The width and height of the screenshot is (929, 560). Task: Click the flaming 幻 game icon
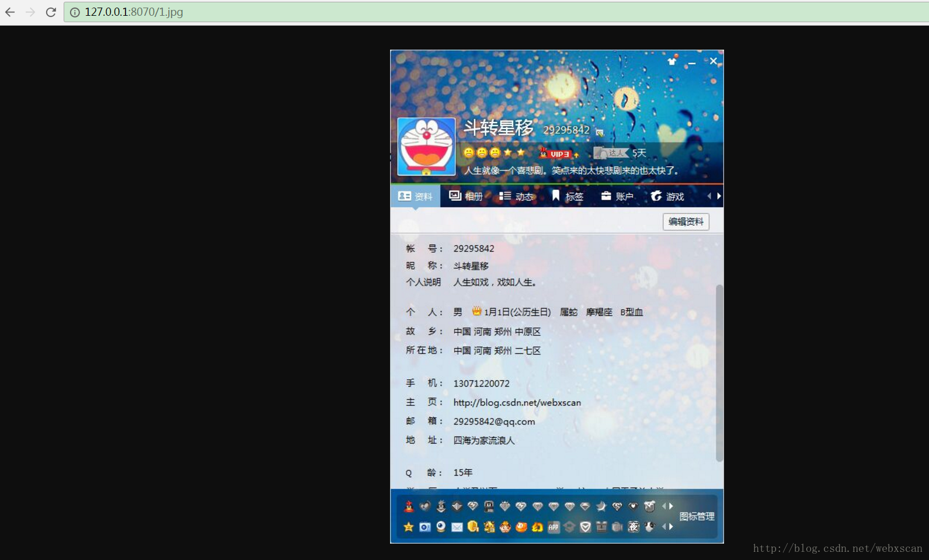(537, 527)
